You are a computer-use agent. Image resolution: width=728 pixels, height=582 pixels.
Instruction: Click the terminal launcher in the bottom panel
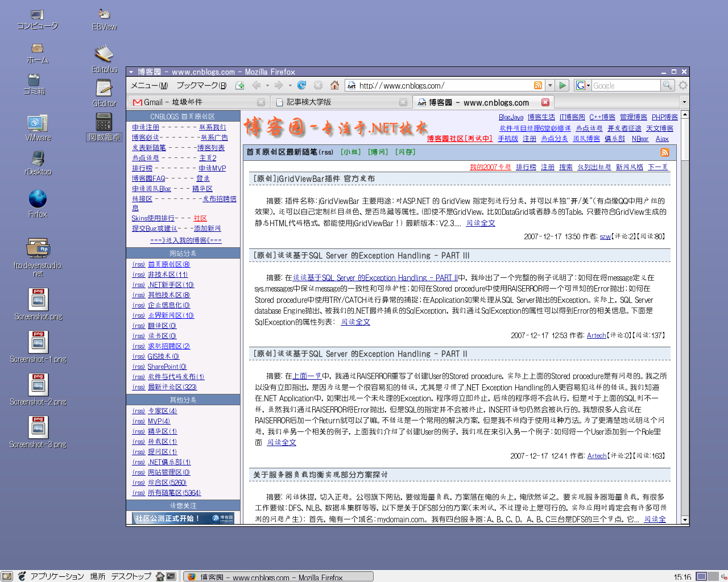[171, 576]
